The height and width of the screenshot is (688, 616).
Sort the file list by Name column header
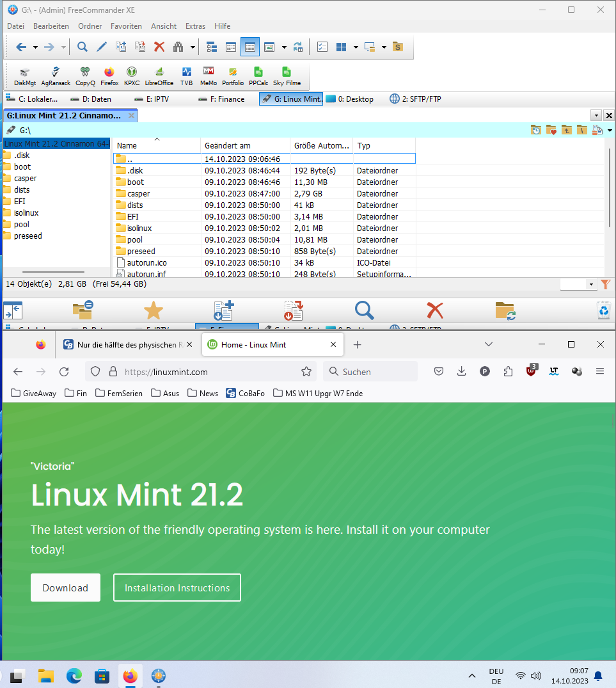(157, 146)
